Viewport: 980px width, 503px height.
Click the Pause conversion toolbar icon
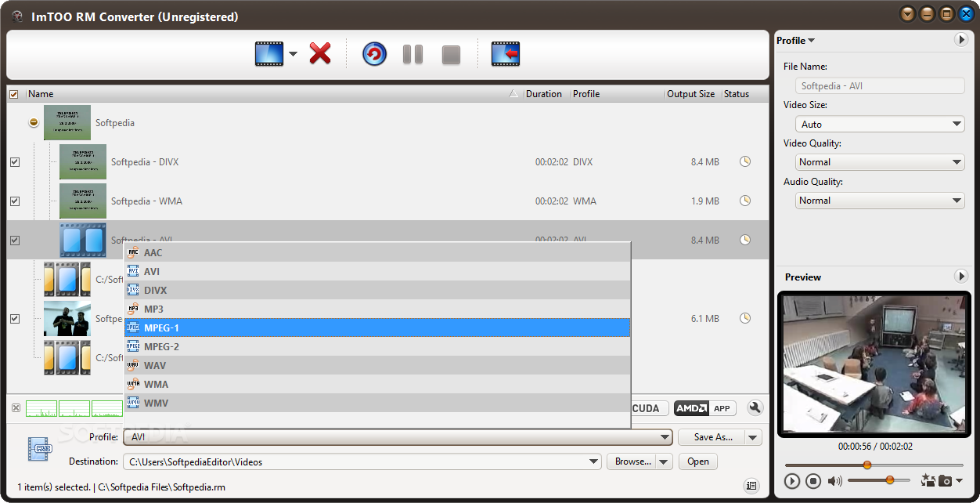413,54
